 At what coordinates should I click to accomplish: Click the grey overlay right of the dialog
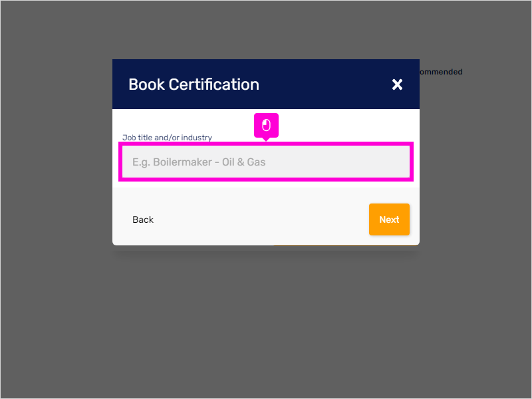click(475, 199)
